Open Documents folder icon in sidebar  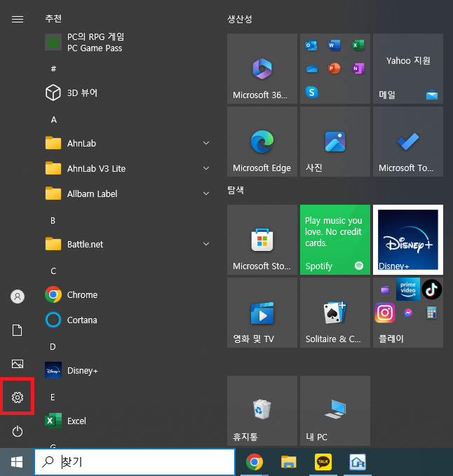click(x=18, y=330)
